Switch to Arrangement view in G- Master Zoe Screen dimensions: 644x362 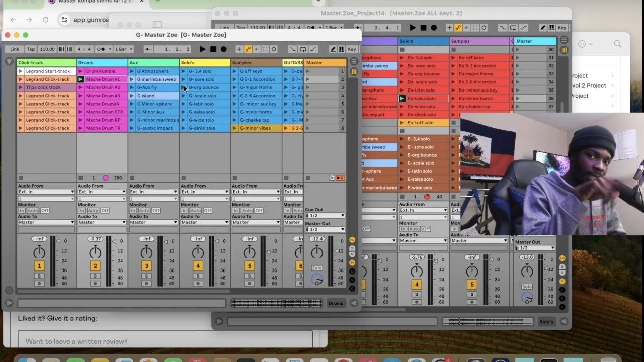[354, 61]
